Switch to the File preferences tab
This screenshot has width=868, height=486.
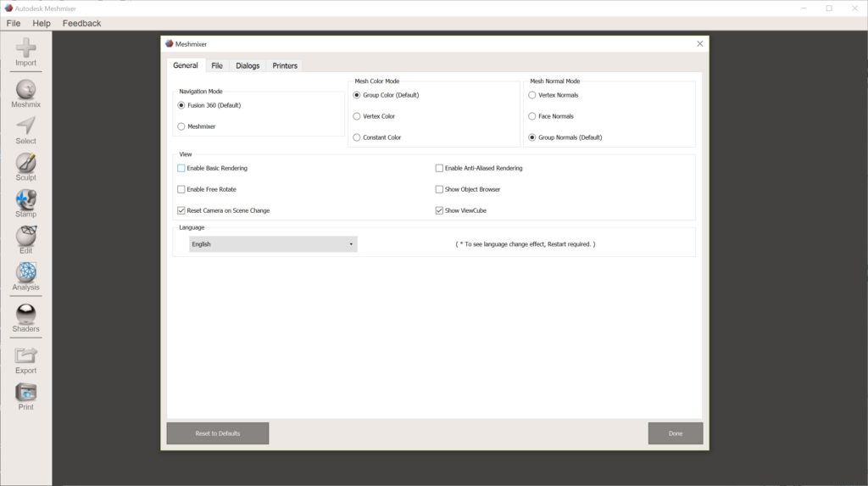click(x=217, y=65)
